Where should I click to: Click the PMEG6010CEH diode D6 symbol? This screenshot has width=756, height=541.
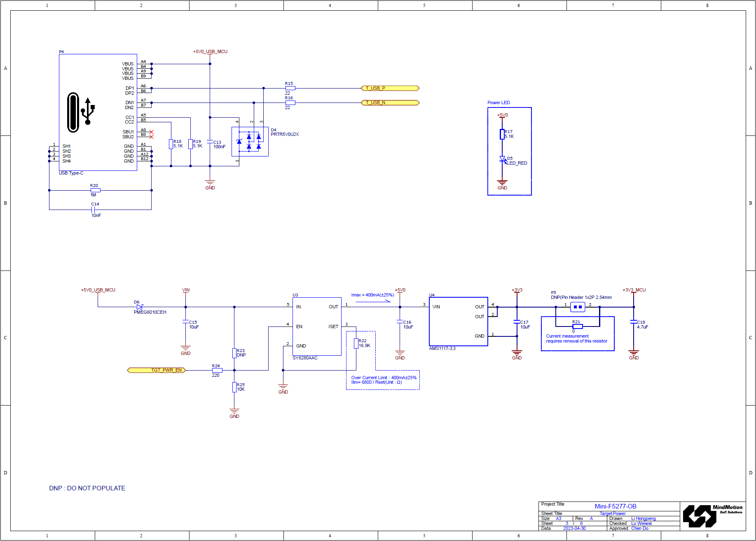coord(139,307)
